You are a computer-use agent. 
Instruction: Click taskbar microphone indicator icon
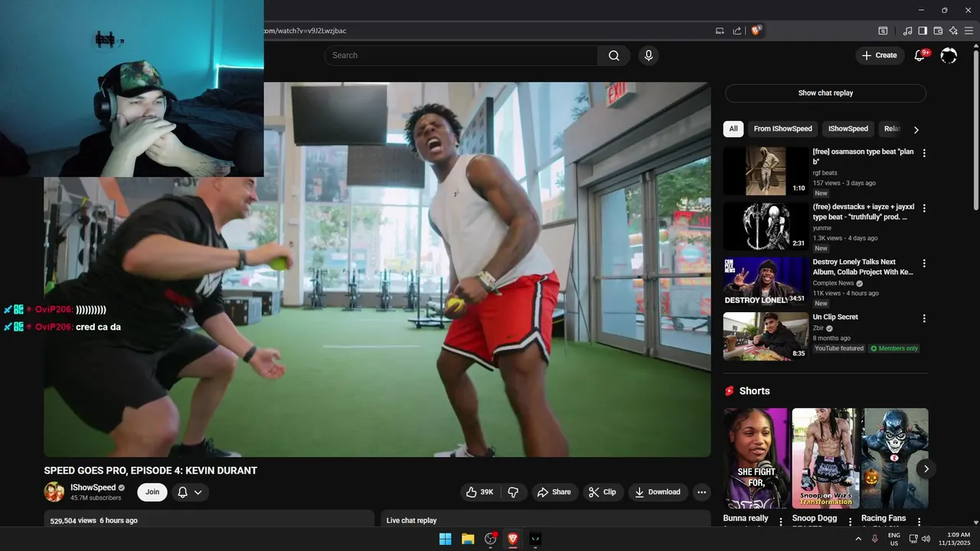coord(874,539)
